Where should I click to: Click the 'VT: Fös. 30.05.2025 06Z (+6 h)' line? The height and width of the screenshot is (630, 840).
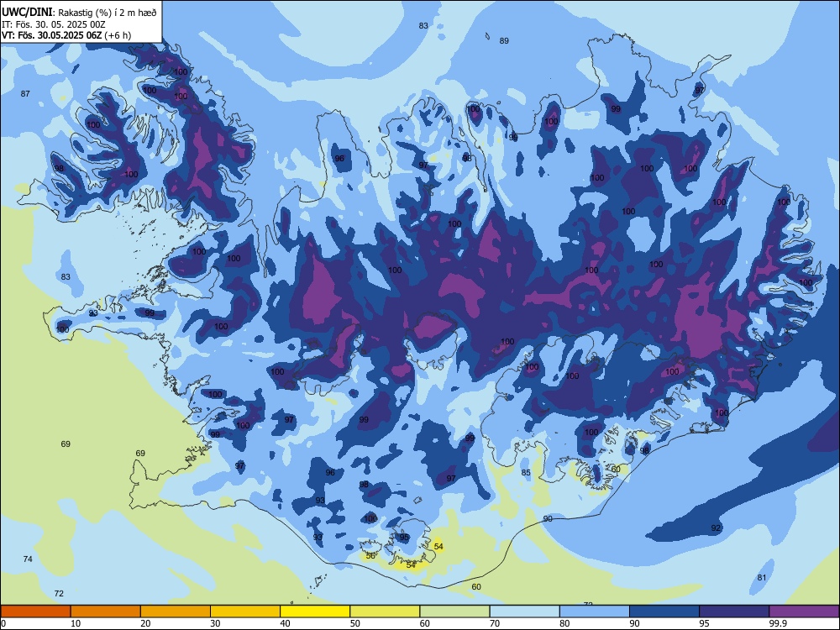point(66,35)
